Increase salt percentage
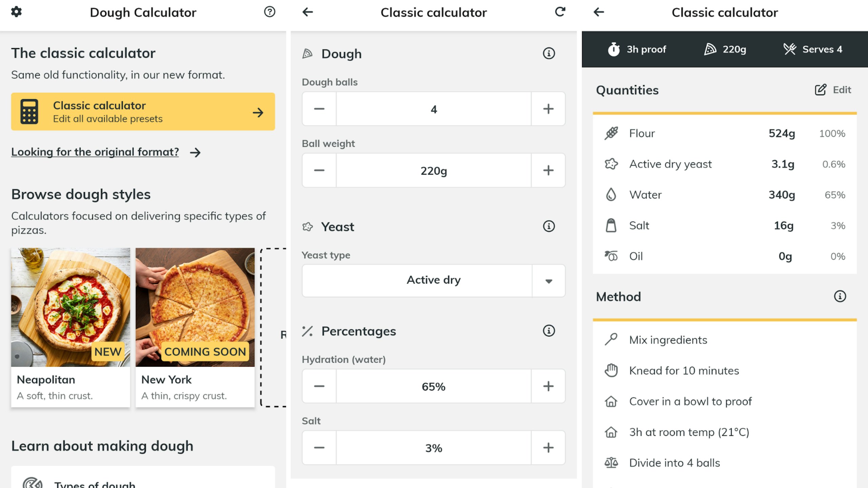The image size is (868, 488). point(548,448)
